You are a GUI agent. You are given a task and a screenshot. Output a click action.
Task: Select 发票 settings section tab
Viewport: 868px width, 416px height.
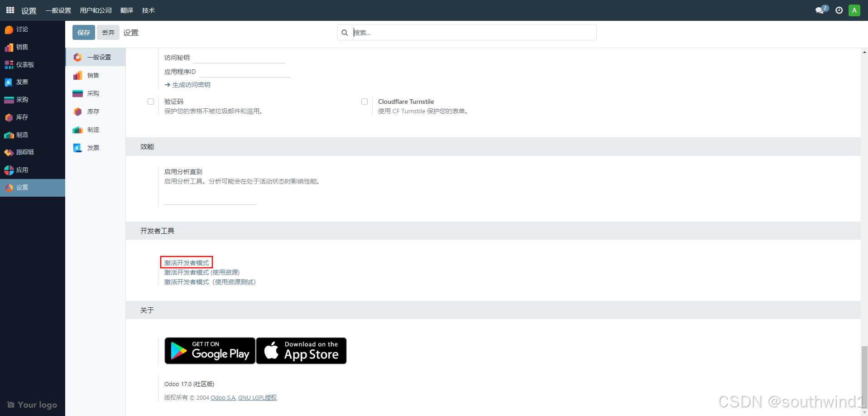[96, 148]
